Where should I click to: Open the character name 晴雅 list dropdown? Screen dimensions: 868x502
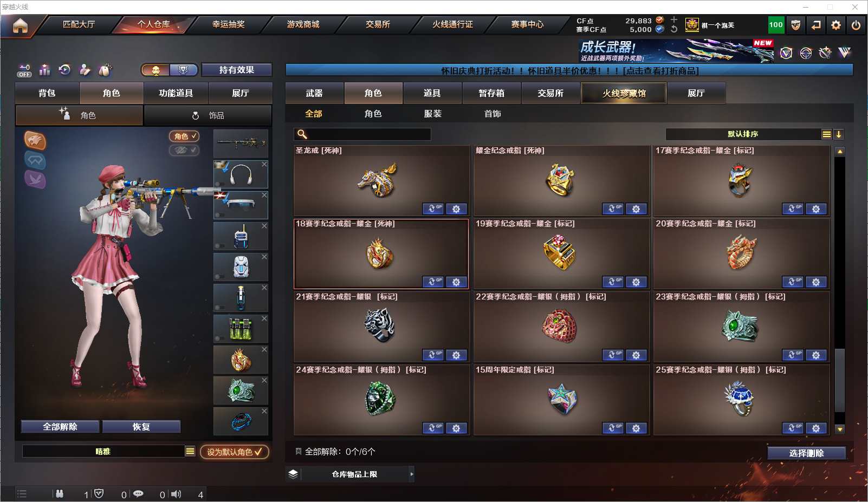190,451
